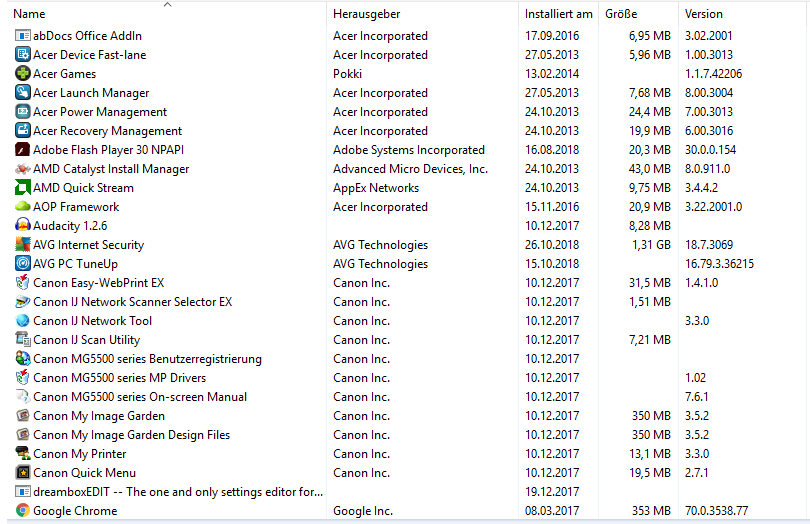Click Canon MG5500 MP Drivers icon
This screenshot has height=524, width=810.
click(23, 378)
